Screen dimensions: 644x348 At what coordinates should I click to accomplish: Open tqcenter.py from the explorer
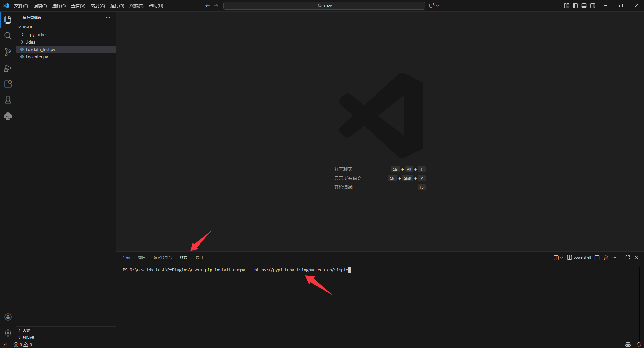pyautogui.click(x=37, y=57)
